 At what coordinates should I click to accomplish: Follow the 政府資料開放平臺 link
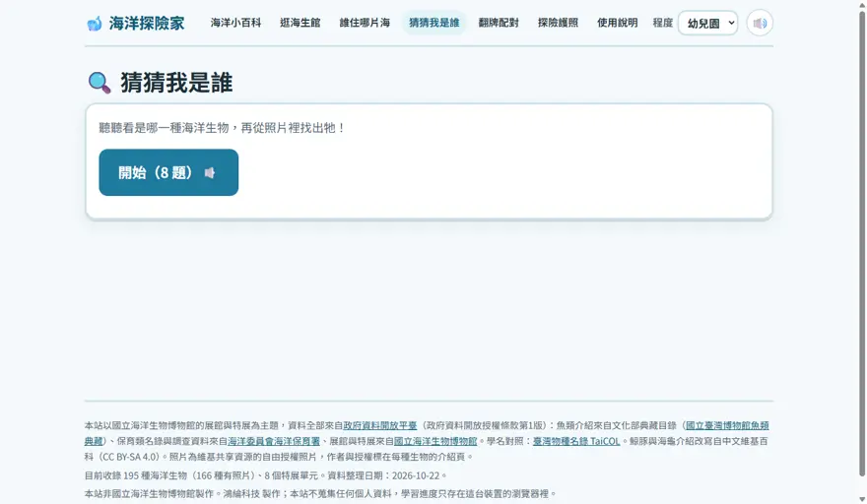tap(380, 425)
